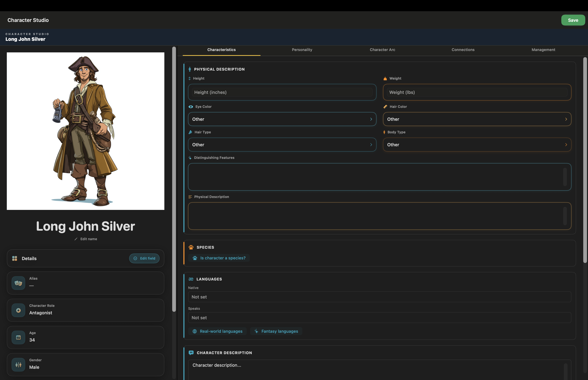Switch to the Personality tab
This screenshot has width=588, height=380.
[x=302, y=50]
